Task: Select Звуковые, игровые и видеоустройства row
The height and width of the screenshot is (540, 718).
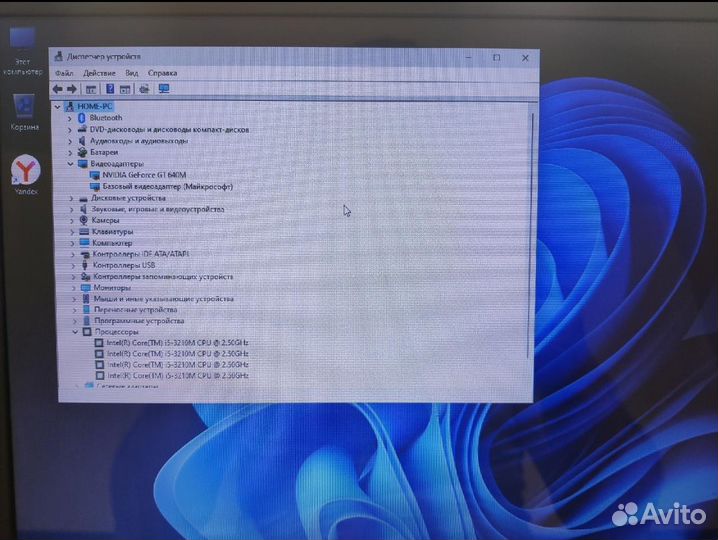Action: pyautogui.click(x=158, y=209)
